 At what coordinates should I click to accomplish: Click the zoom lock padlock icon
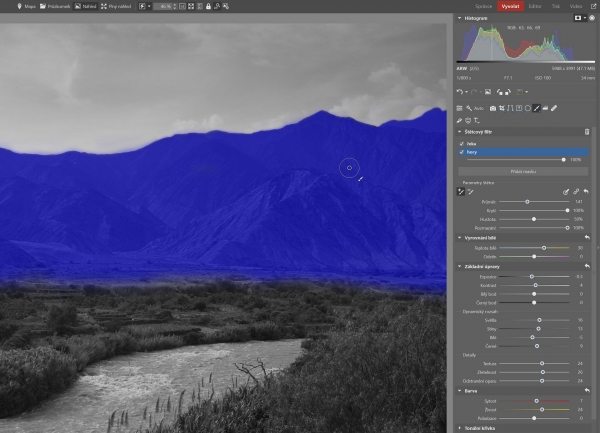click(208, 6)
